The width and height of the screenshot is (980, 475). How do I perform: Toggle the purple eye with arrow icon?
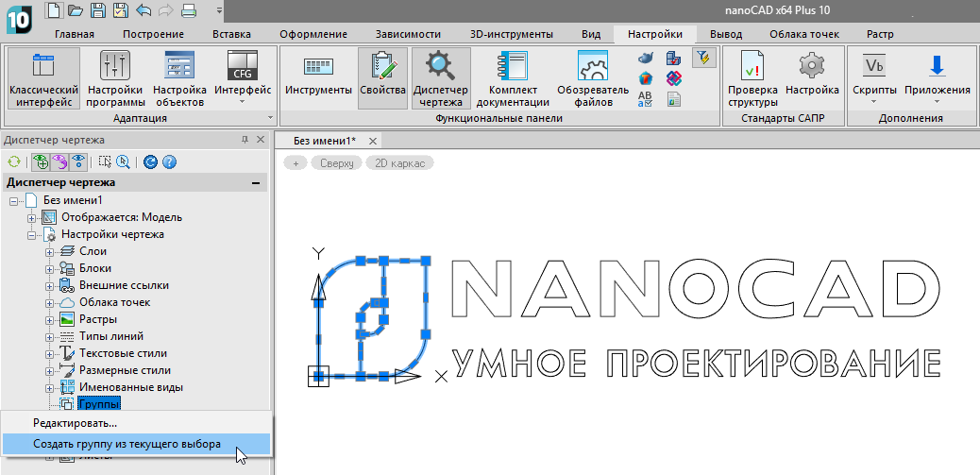pyautogui.click(x=59, y=162)
